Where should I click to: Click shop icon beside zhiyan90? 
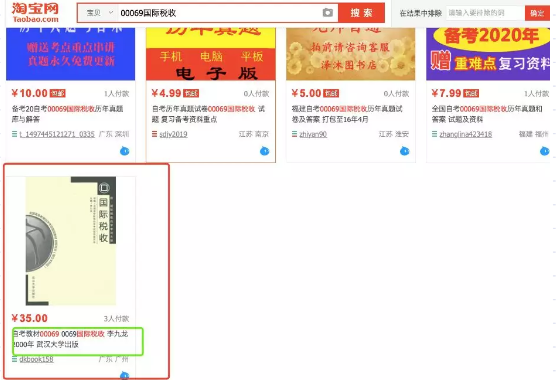click(294, 134)
